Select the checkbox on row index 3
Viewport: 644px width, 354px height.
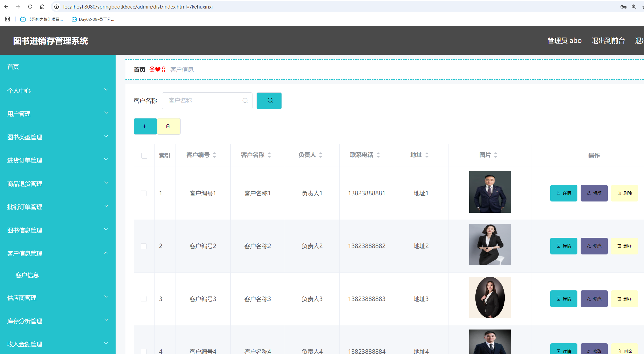pyautogui.click(x=144, y=299)
